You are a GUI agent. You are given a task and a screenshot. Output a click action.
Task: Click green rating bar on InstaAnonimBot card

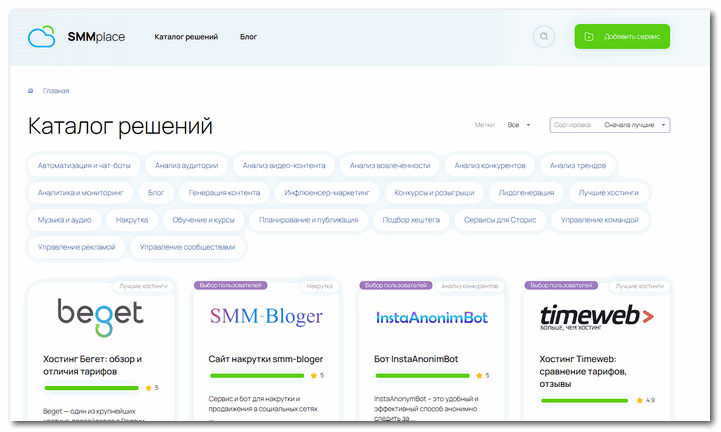[423, 375]
